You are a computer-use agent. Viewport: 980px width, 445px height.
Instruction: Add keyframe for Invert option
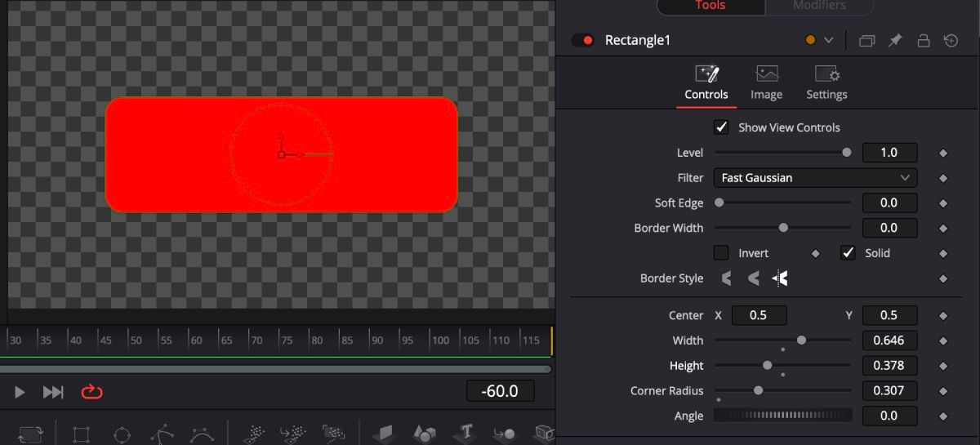click(x=814, y=253)
